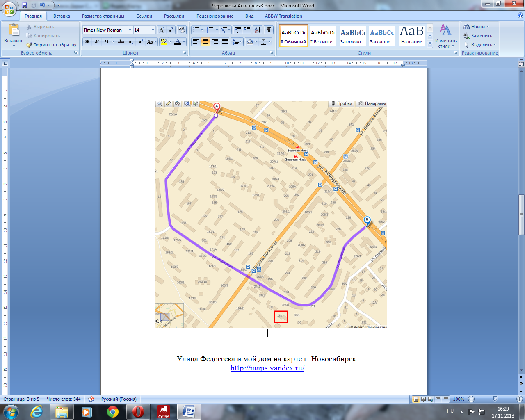This screenshot has height=420, width=525.
Task: Open the Рецензирование ribbon tab
Action: coord(215,16)
